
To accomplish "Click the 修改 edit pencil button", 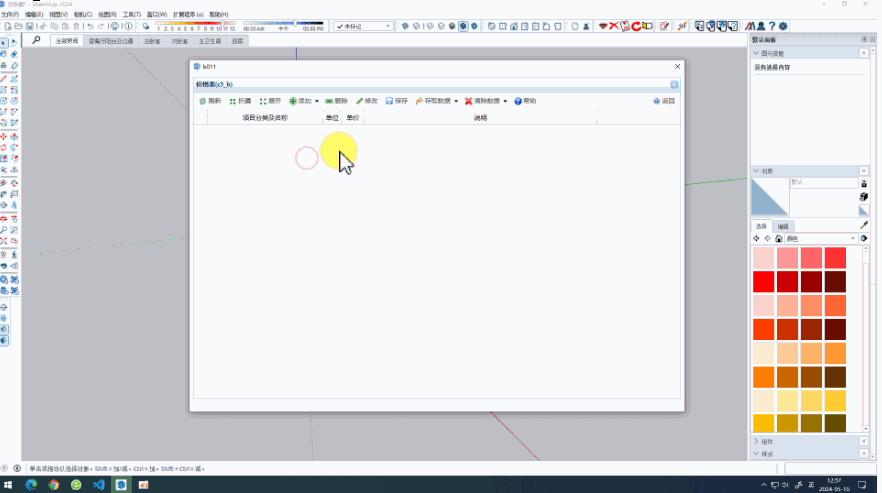I will pyautogui.click(x=366, y=101).
